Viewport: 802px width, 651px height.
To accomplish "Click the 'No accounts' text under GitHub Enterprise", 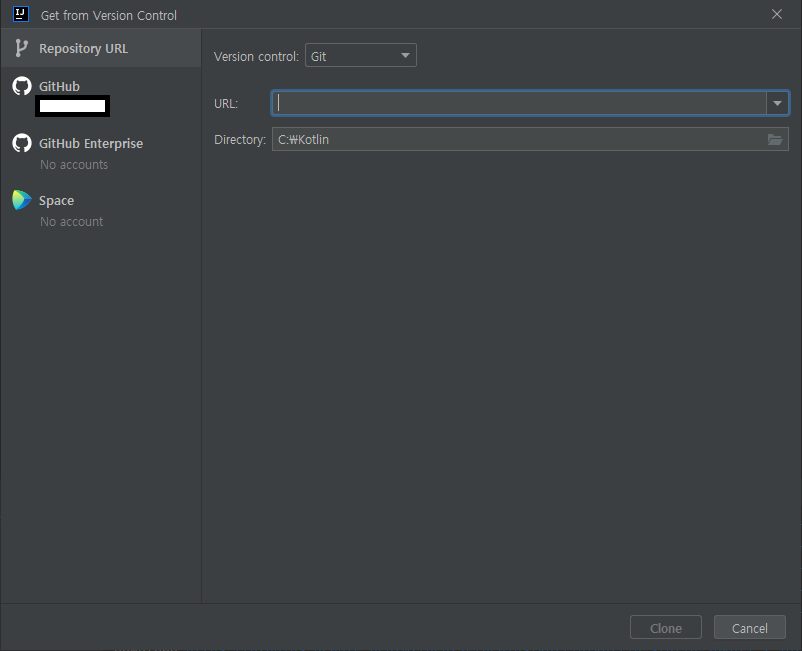I will [x=74, y=165].
